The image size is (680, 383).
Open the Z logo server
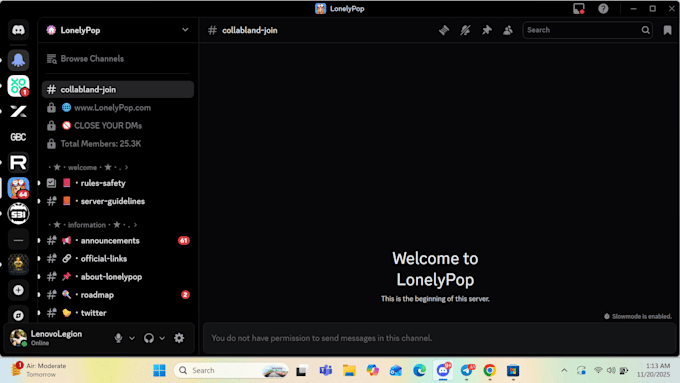pyautogui.click(x=18, y=111)
